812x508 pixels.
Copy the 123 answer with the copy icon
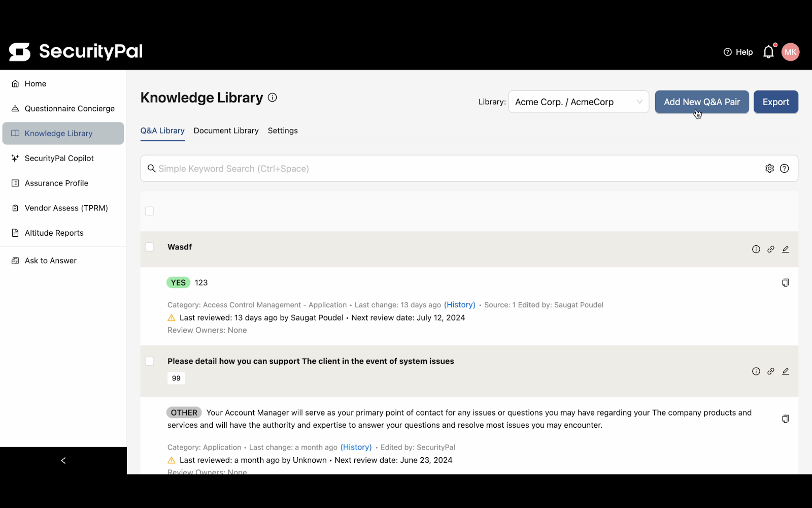[x=785, y=283]
